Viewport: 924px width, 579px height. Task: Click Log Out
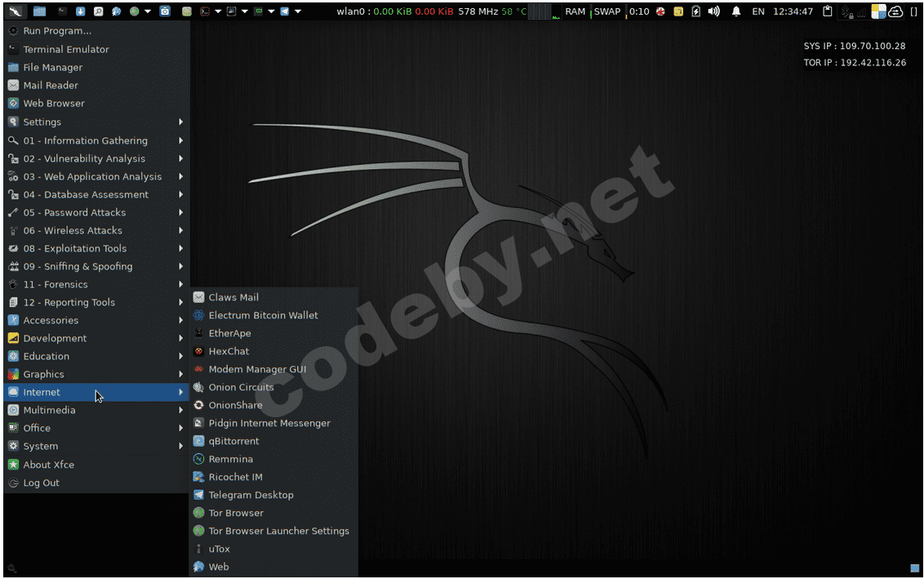point(96,483)
